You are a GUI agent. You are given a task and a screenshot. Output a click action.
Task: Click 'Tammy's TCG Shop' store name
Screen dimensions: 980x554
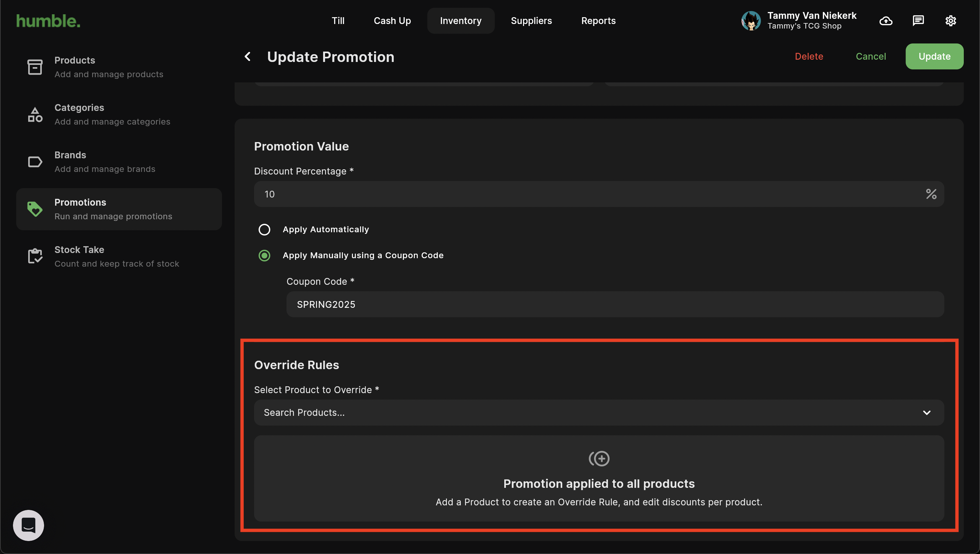(804, 26)
